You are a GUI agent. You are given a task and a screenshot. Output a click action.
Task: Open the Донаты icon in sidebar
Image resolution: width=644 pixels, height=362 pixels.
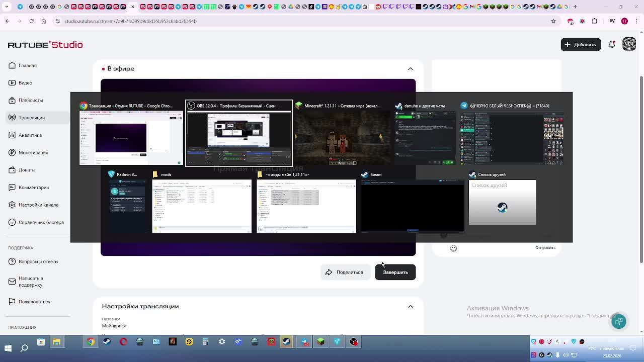pyautogui.click(x=12, y=170)
